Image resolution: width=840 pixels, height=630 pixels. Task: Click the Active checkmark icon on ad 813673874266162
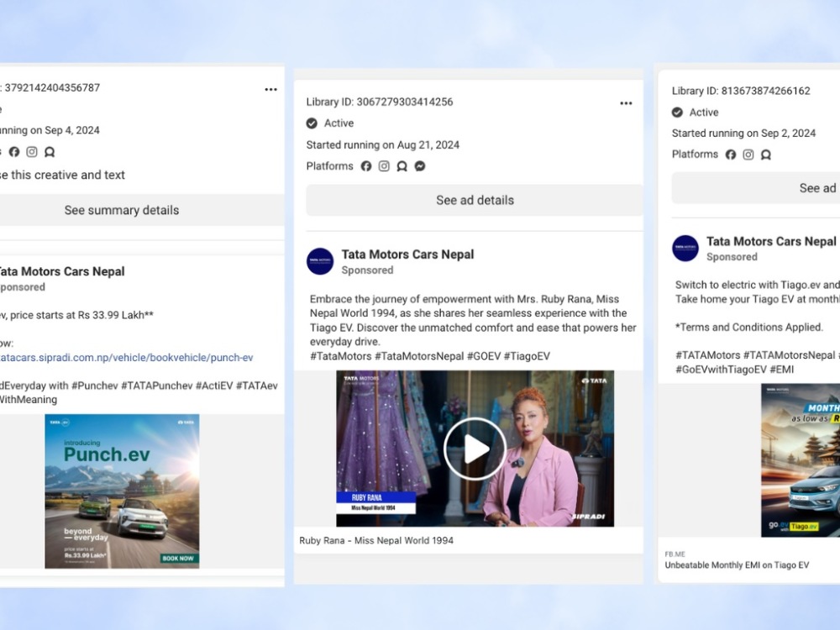677,113
